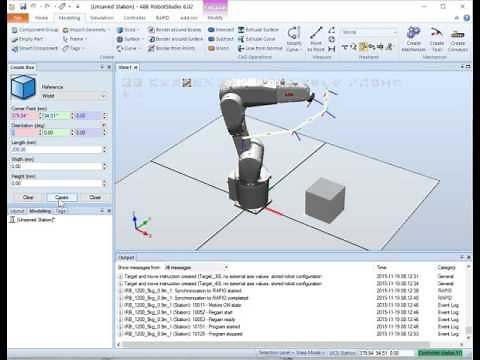480x360 pixels.
Task: Click the Diameter measure icon
Action: point(332,39)
